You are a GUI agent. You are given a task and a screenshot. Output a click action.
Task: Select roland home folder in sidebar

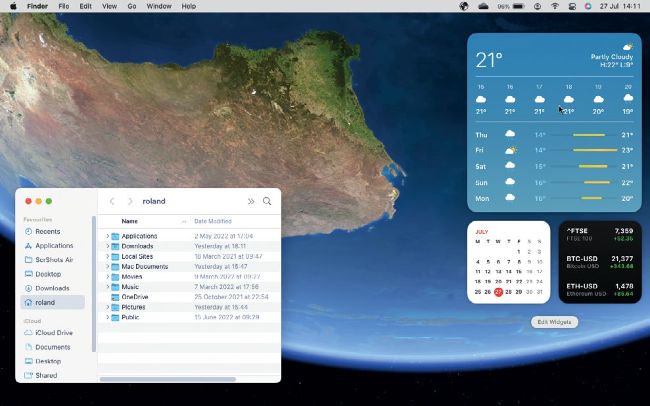[52, 302]
